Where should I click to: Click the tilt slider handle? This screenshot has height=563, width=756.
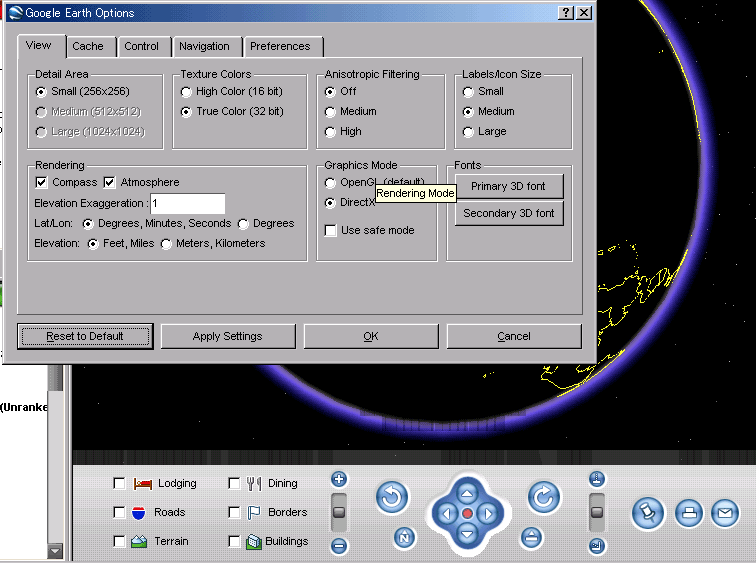tap(597, 512)
